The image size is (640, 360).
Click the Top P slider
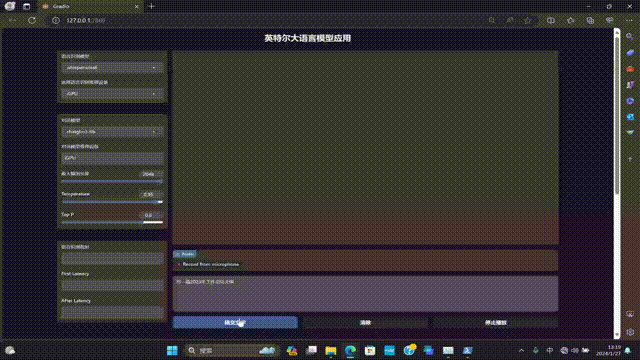point(112,222)
